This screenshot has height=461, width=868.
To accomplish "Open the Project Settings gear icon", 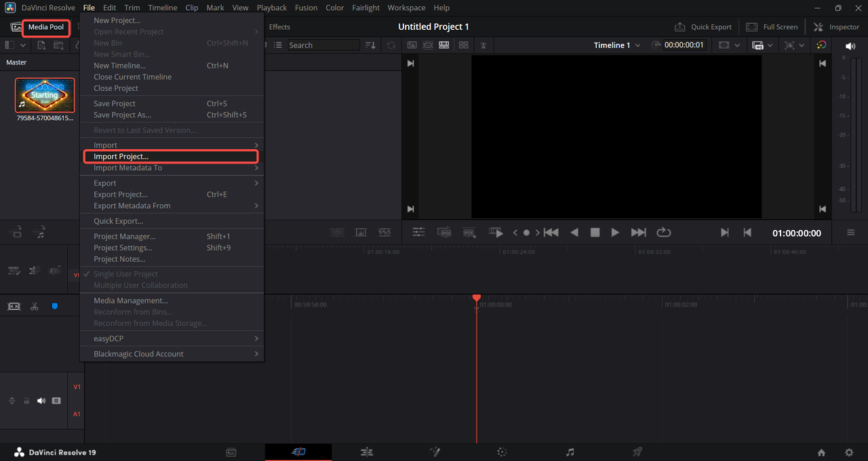I will [x=849, y=452].
